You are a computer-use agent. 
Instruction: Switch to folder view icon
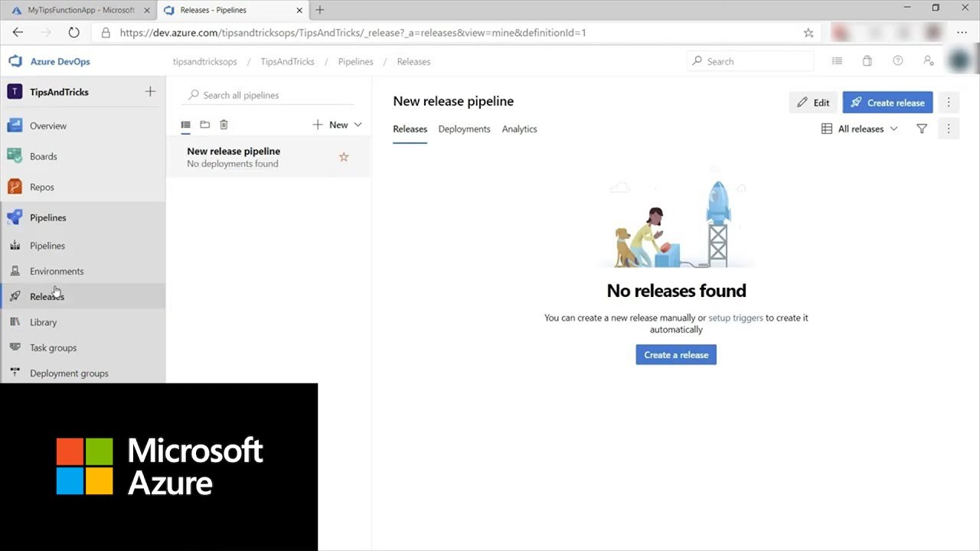tap(204, 125)
